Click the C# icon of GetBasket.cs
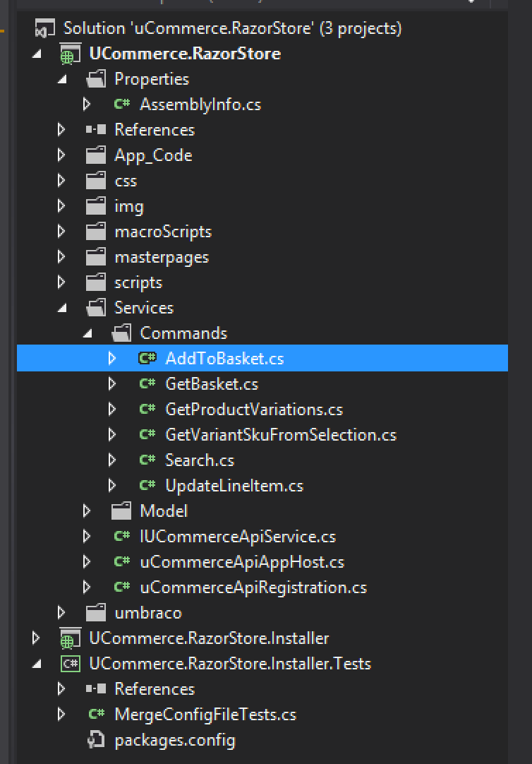Viewport: 532px width, 764px height. (147, 384)
